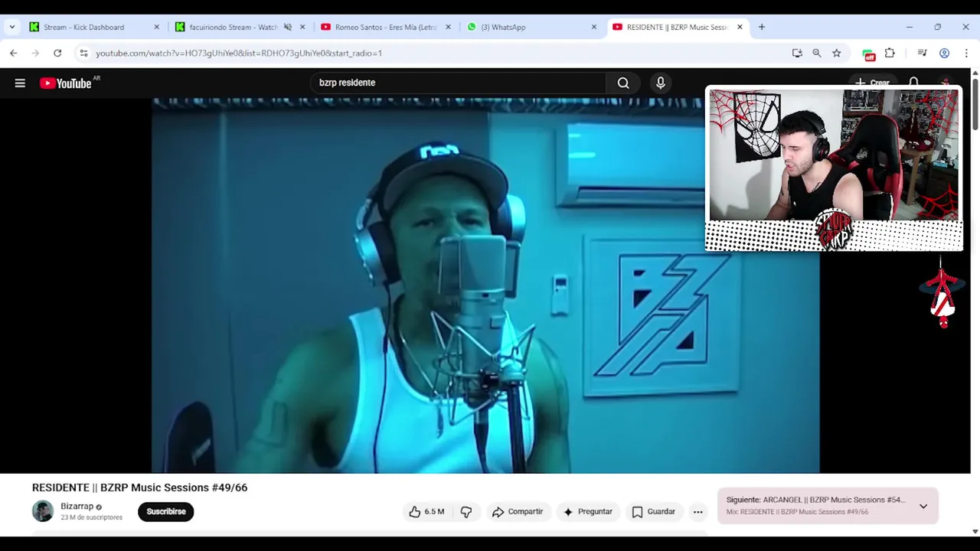This screenshot has height=551, width=980.
Task: Open the YouTube hamburger guide menu
Action: click(x=20, y=83)
